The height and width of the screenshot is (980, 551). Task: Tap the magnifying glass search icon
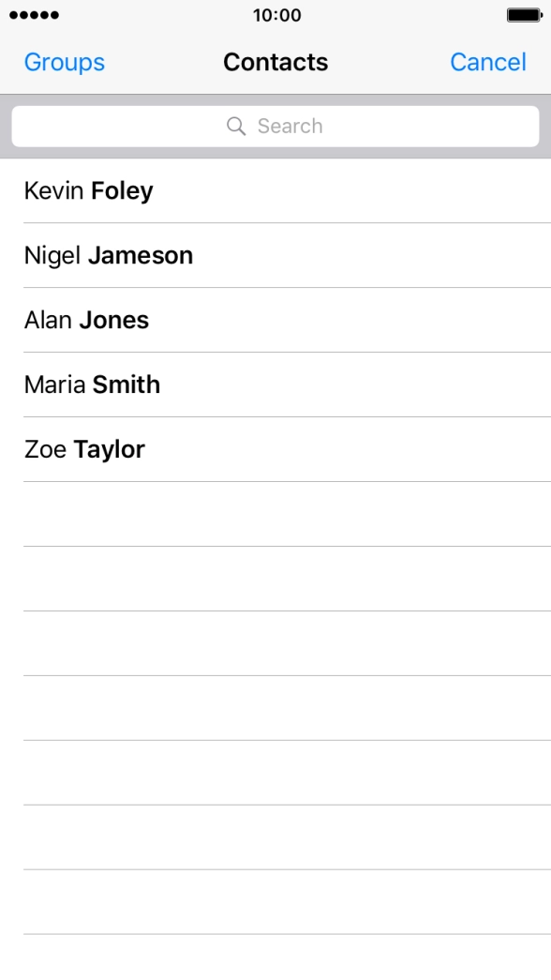click(x=235, y=126)
